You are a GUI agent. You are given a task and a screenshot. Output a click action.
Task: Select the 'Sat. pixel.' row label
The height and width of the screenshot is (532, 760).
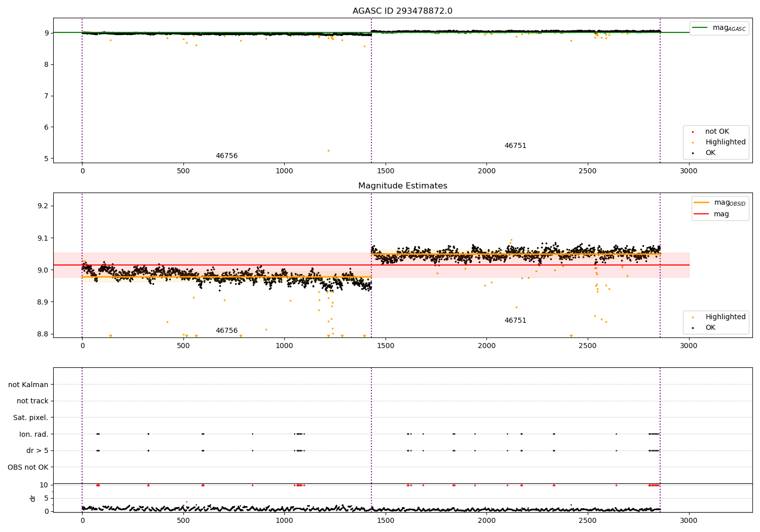(30, 418)
